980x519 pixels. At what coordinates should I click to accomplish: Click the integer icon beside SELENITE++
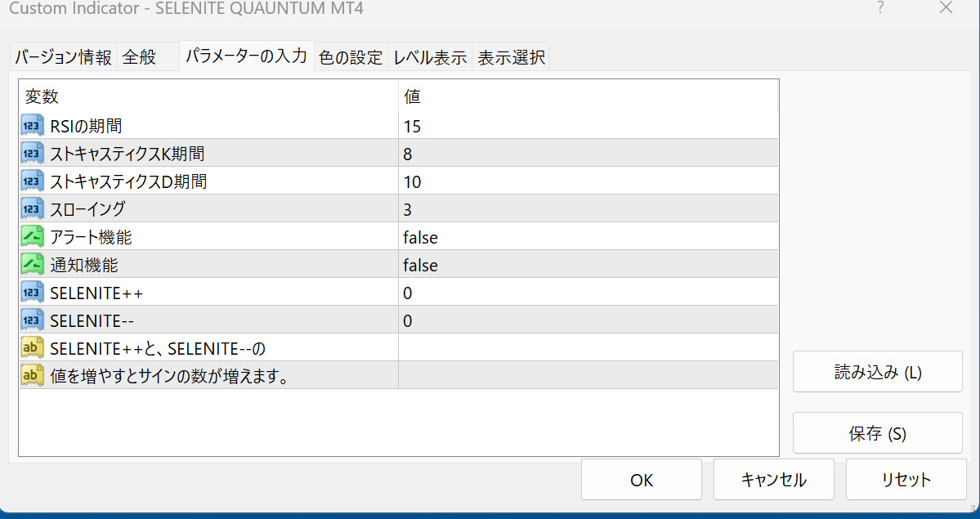33,293
